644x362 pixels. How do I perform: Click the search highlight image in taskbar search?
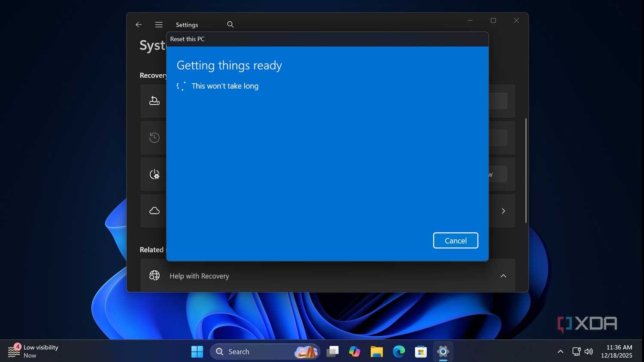pos(306,352)
